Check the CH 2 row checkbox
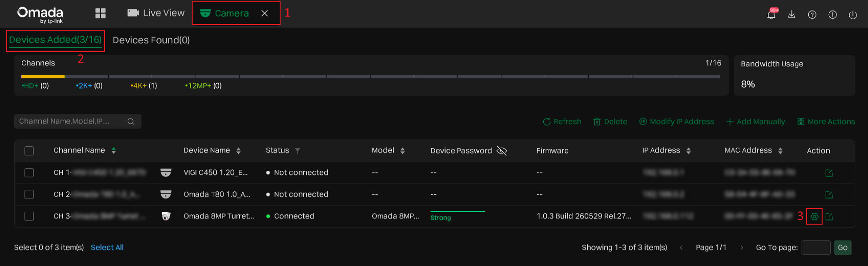This screenshot has width=868, height=266. (x=29, y=194)
